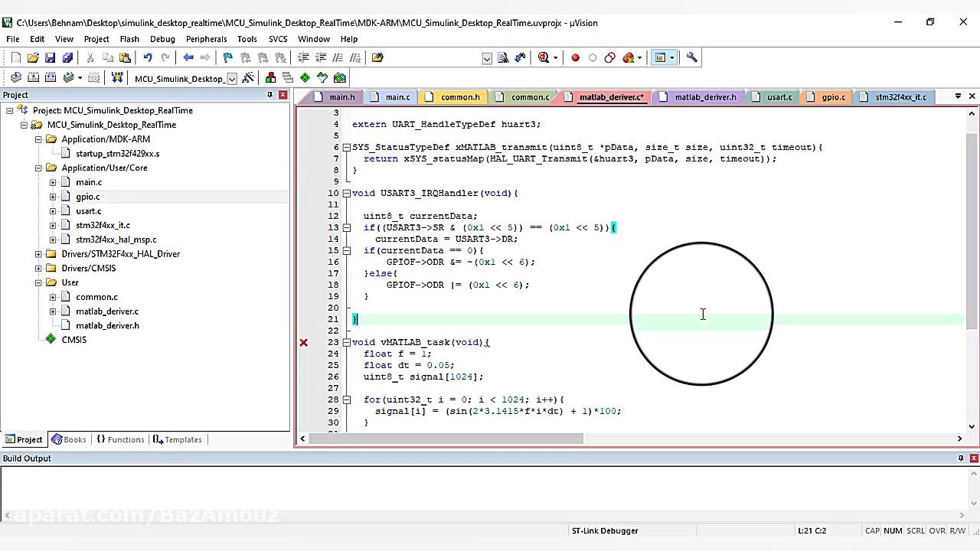
Task: Click the Save All icon
Action: (67, 57)
